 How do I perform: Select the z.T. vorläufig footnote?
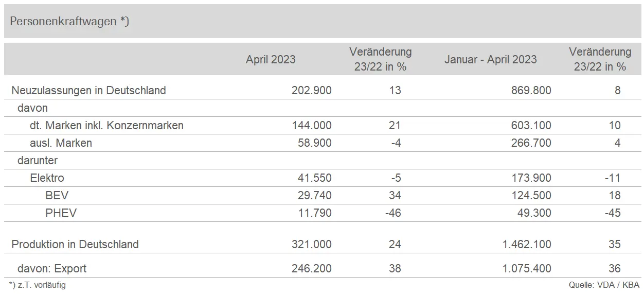tap(38, 285)
